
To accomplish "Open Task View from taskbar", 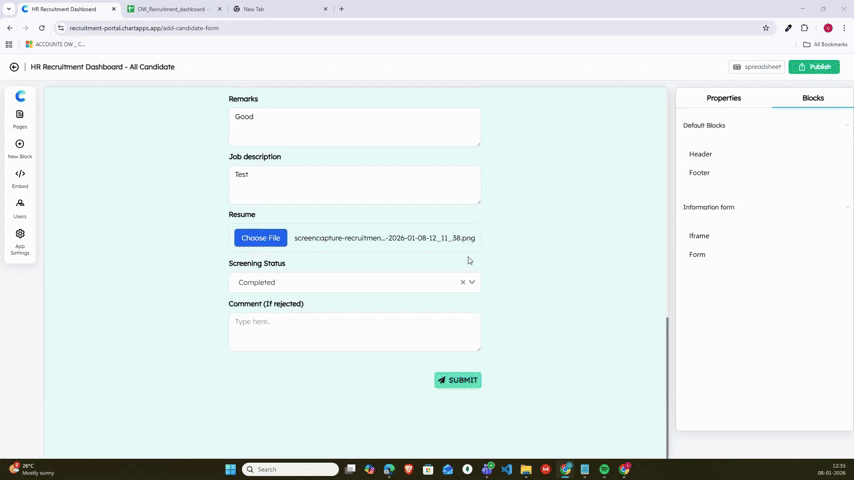I will (350, 469).
